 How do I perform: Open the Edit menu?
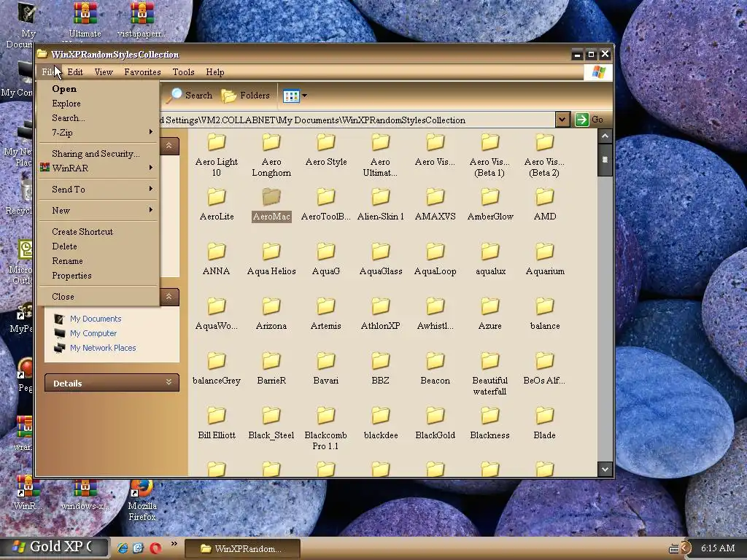click(x=75, y=72)
